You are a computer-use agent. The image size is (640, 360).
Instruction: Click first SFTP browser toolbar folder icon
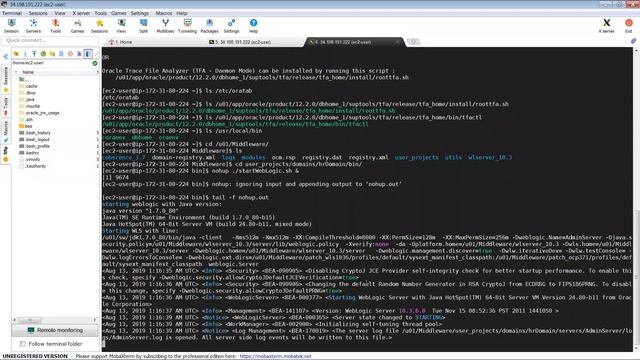(x=16, y=53)
